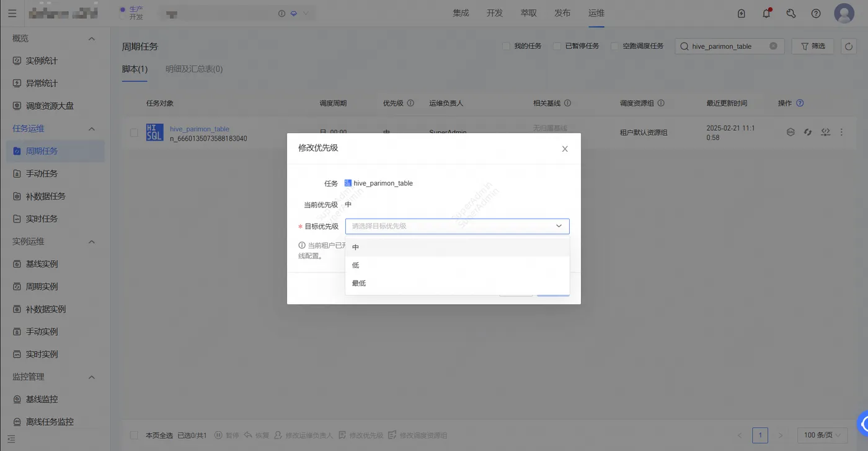Open 基线监控 in the sidebar
868x451 pixels.
(x=42, y=400)
